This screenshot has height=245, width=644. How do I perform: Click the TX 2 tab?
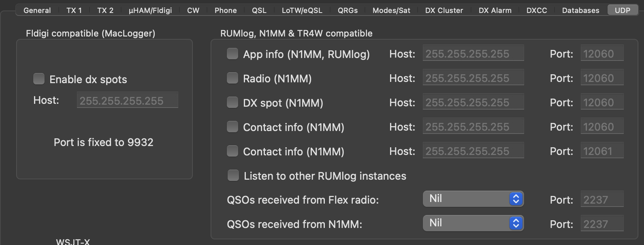(105, 10)
